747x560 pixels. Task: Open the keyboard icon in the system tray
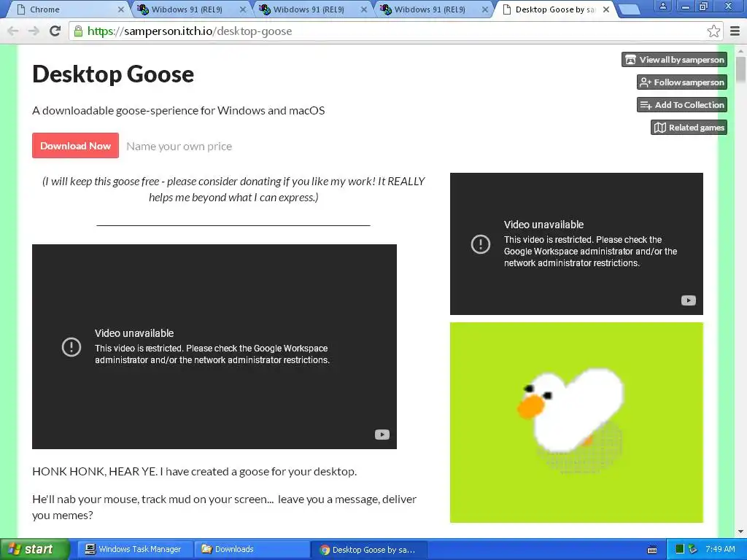652,550
